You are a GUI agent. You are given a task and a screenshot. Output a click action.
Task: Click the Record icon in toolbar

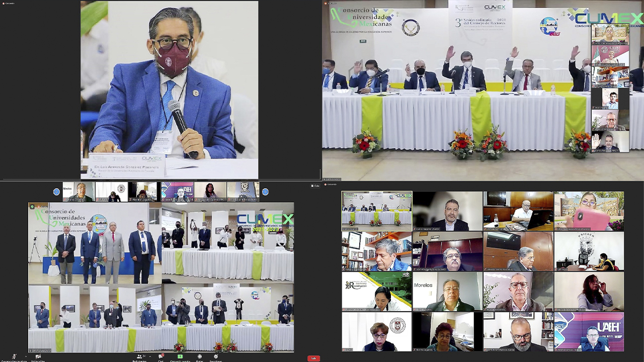tap(199, 356)
